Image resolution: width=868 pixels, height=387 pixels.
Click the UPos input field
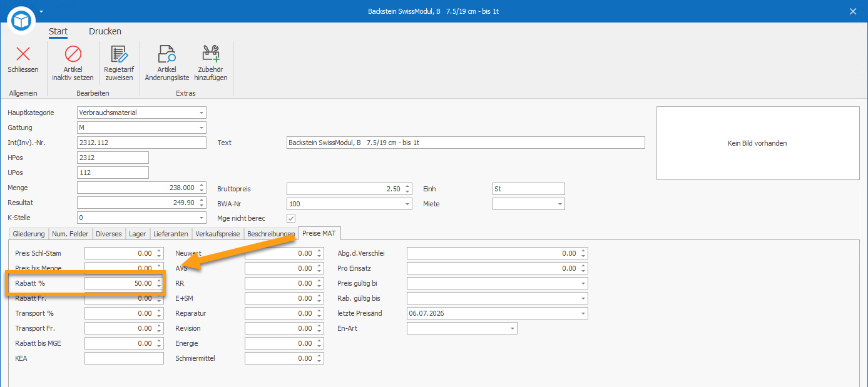pyautogui.click(x=113, y=173)
